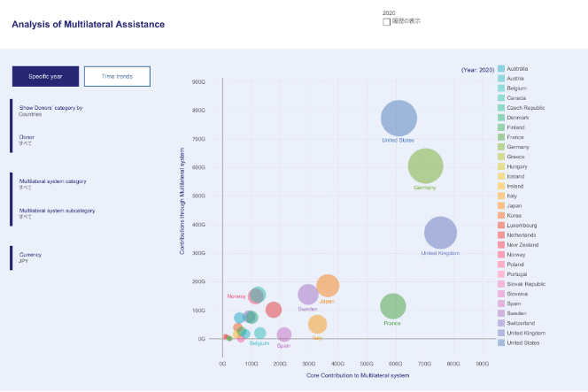Click the Spain bubble on the chart
This screenshot has width=588, height=392.
pos(284,334)
